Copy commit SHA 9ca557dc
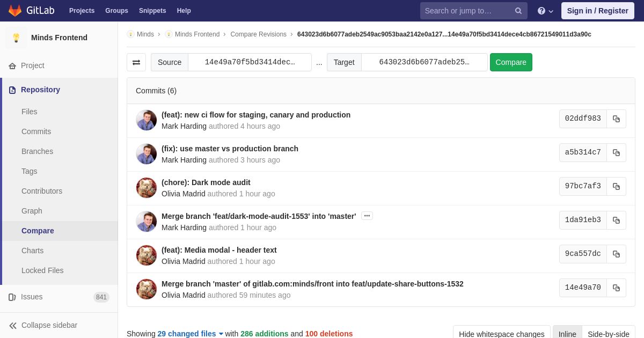Image resolution: width=644 pixels, height=338 pixels. [616, 254]
